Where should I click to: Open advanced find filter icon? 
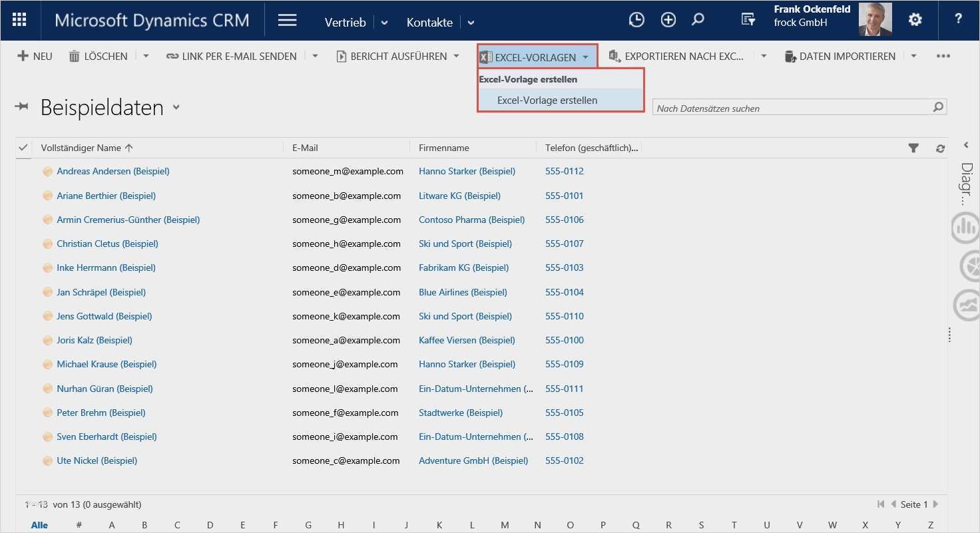coord(748,20)
